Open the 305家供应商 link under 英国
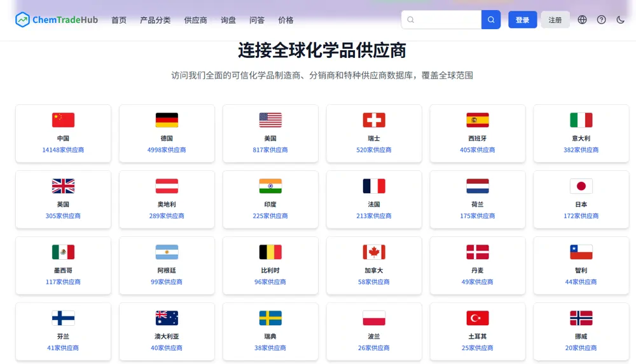Image resolution: width=636 pixels, height=364 pixels. click(63, 216)
